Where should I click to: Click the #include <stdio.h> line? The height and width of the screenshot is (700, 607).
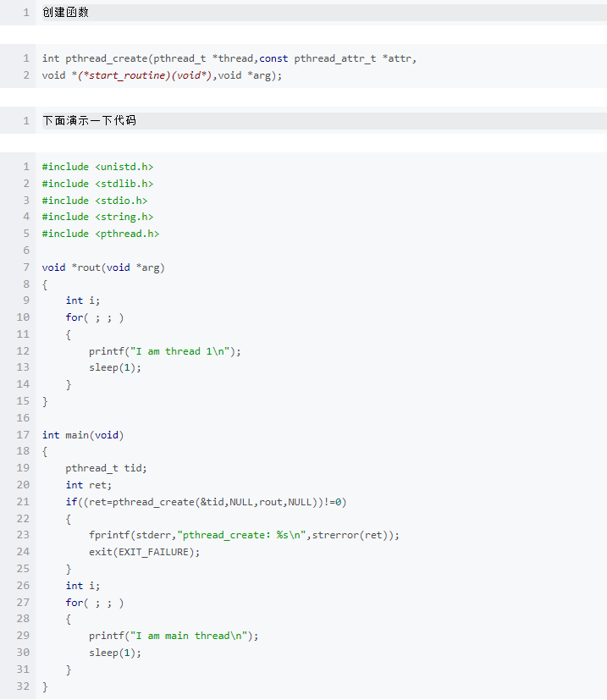tap(95, 201)
